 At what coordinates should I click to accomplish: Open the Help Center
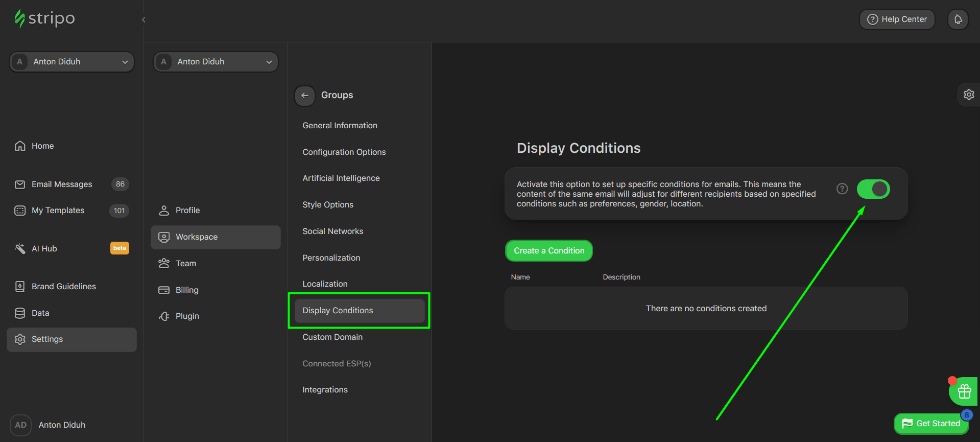897,19
